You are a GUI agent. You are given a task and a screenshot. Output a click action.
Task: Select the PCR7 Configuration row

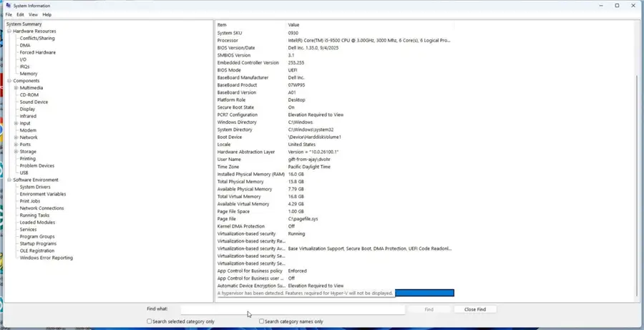335,115
